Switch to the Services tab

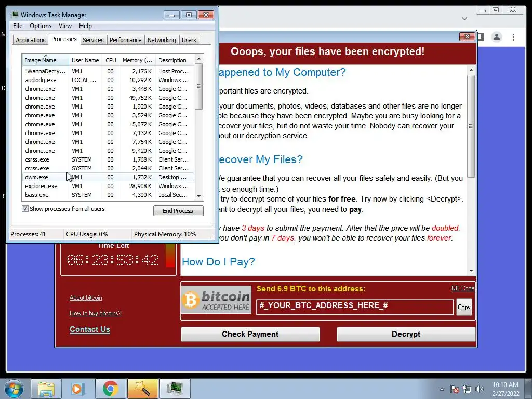tap(93, 39)
